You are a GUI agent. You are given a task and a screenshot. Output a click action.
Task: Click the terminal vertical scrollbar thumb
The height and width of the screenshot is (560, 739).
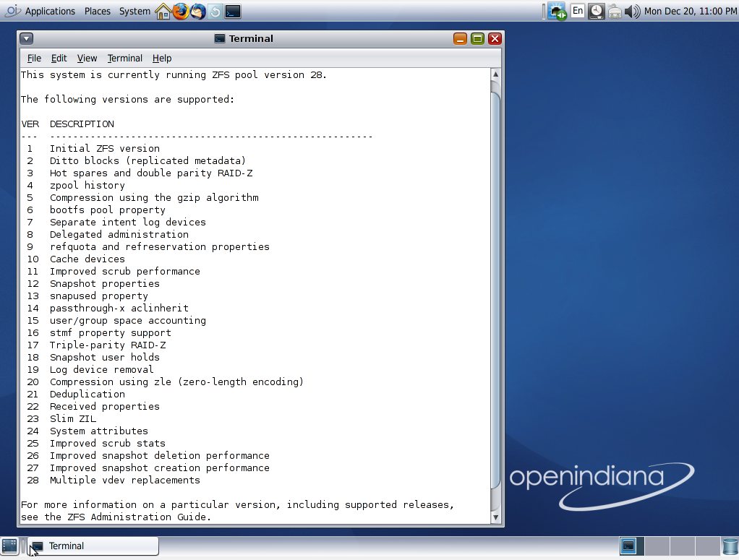[x=495, y=290]
